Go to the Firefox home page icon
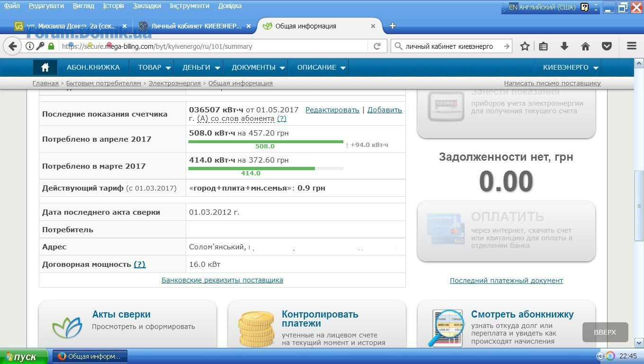 pos(585,46)
